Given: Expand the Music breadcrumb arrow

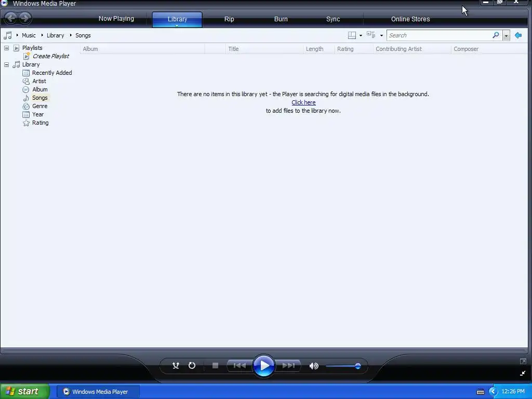Looking at the screenshot, I should (17, 35).
